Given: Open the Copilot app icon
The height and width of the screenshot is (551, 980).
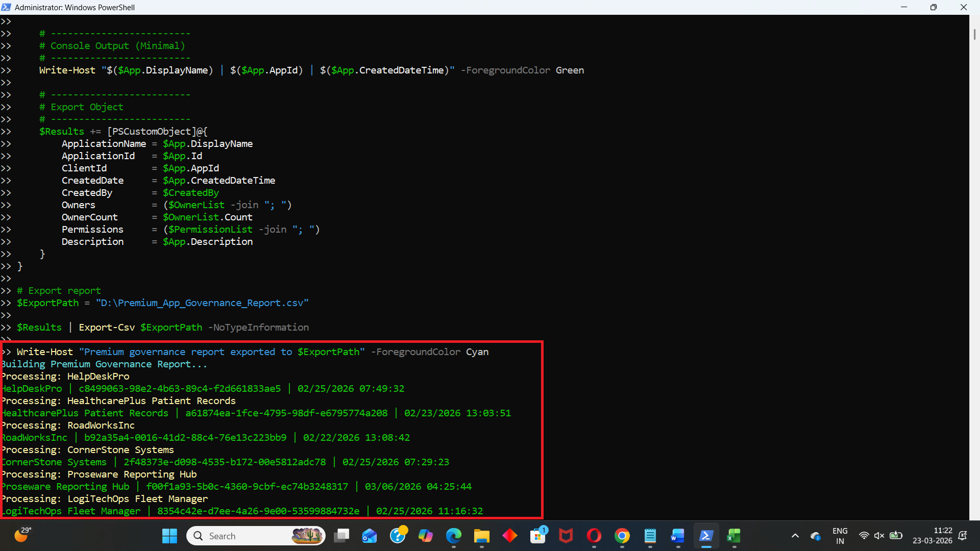Looking at the screenshot, I should (425, 536).
